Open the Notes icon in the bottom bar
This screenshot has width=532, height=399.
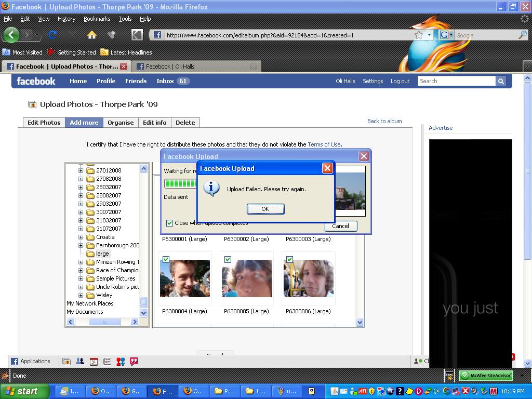107,362
